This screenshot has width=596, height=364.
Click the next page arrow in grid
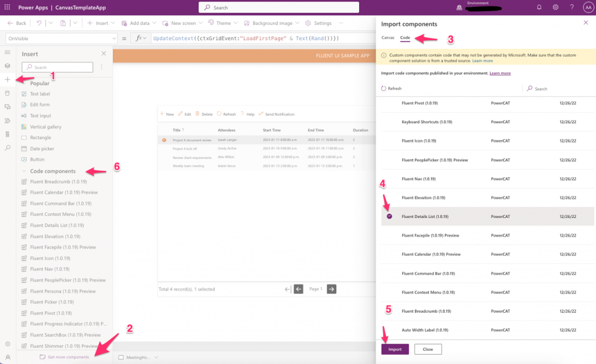tap(331, 289)
